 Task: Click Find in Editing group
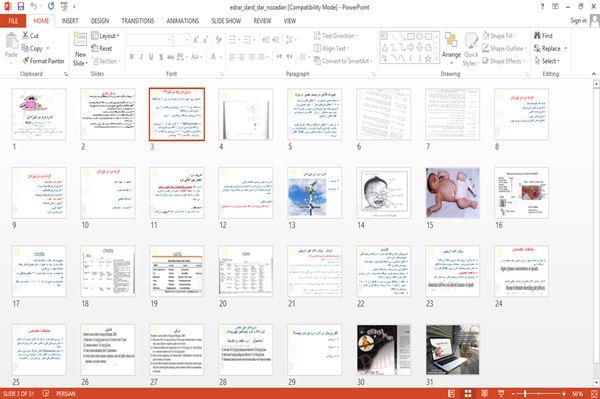543,36
